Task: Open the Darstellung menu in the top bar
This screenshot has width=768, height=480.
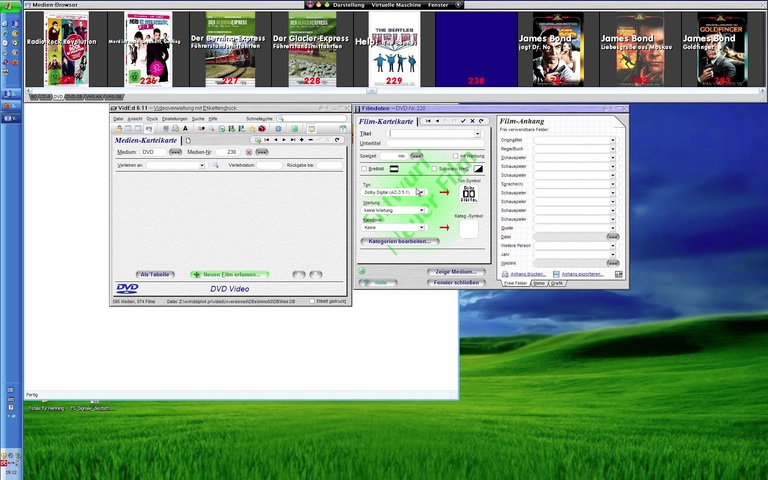Action: [x=349, y=5]
